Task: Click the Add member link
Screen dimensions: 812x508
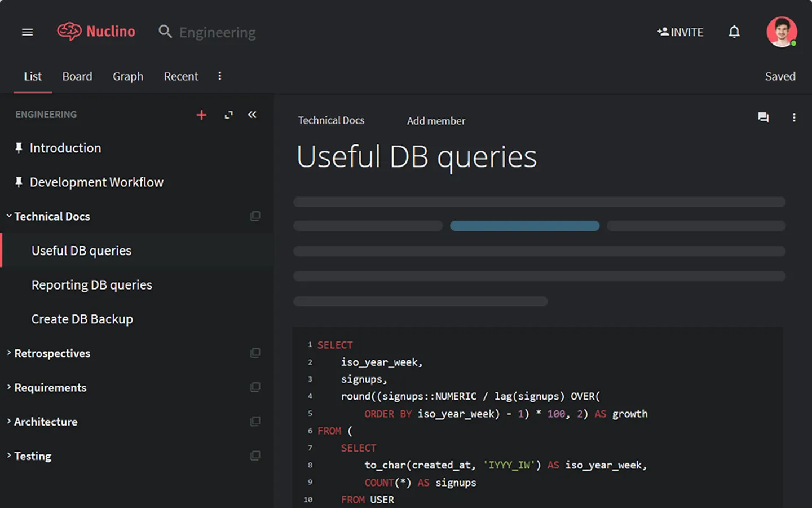Action: coord(436,121)
